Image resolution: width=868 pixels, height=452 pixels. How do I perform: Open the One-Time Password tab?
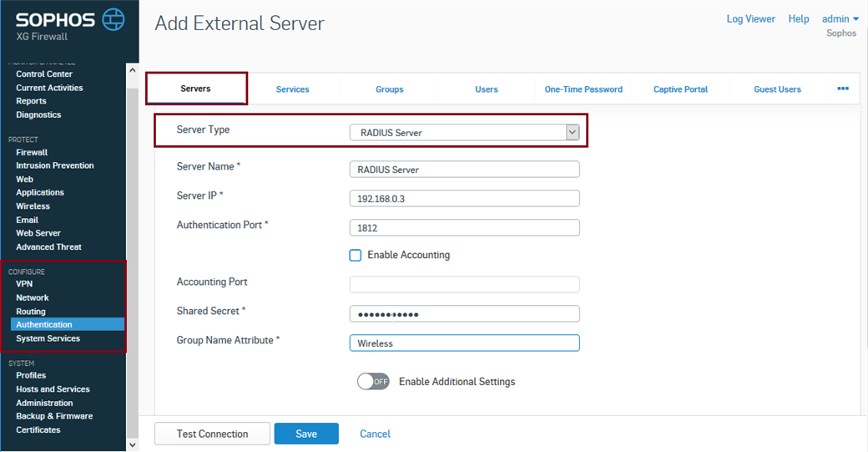coord(583,89)
